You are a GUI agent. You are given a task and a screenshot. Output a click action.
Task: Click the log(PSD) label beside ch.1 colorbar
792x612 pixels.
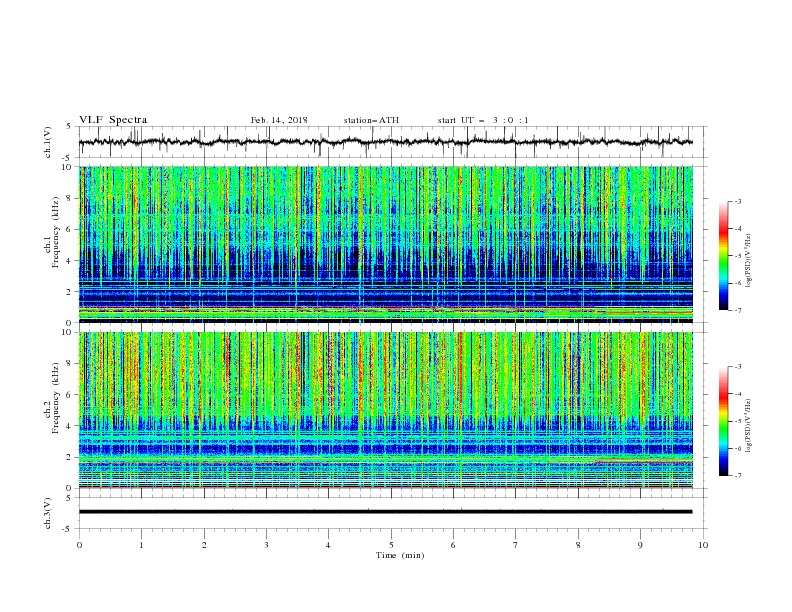pyautogui.click(x=749, y=261)
